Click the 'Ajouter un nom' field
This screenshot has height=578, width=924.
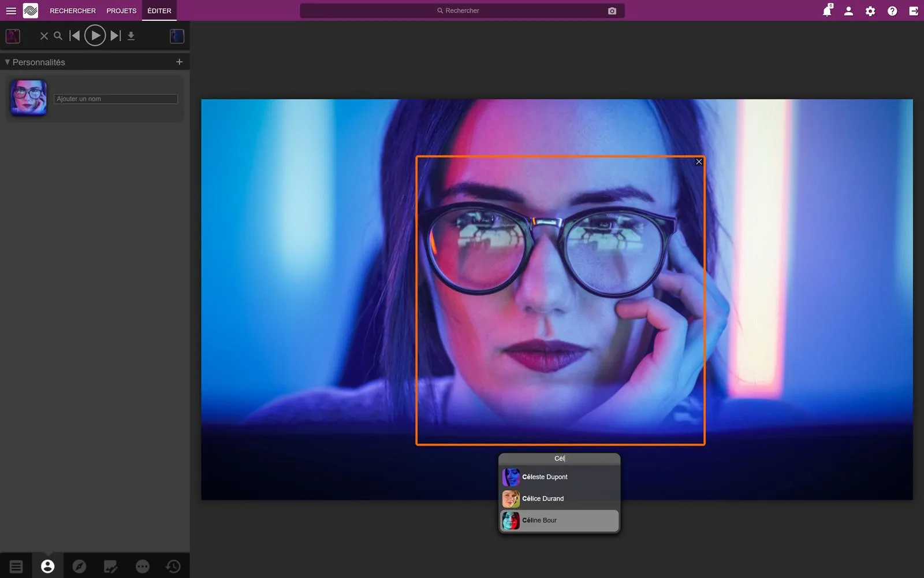(115, 99)
